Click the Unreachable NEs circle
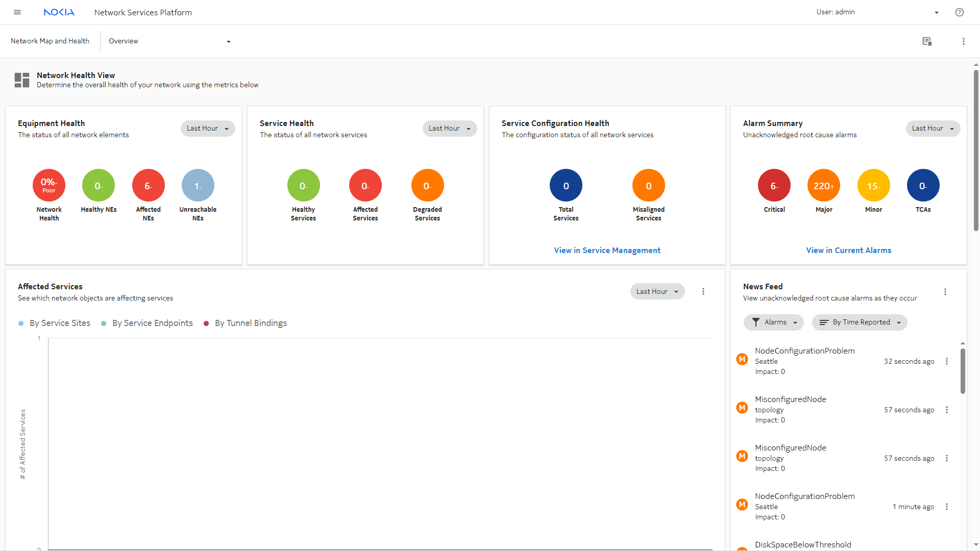The width and height of the screenshot is (980, 551). tap(198, 185)
